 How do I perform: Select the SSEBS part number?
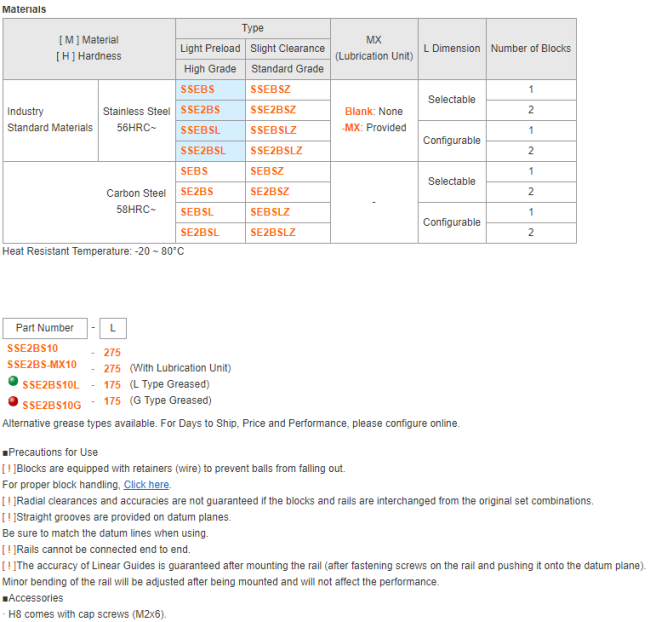tap(197, 89)
